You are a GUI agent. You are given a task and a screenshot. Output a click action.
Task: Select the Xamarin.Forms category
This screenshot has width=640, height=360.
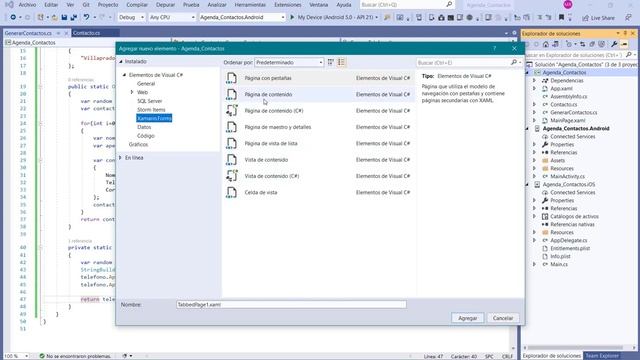pos(154,118)
